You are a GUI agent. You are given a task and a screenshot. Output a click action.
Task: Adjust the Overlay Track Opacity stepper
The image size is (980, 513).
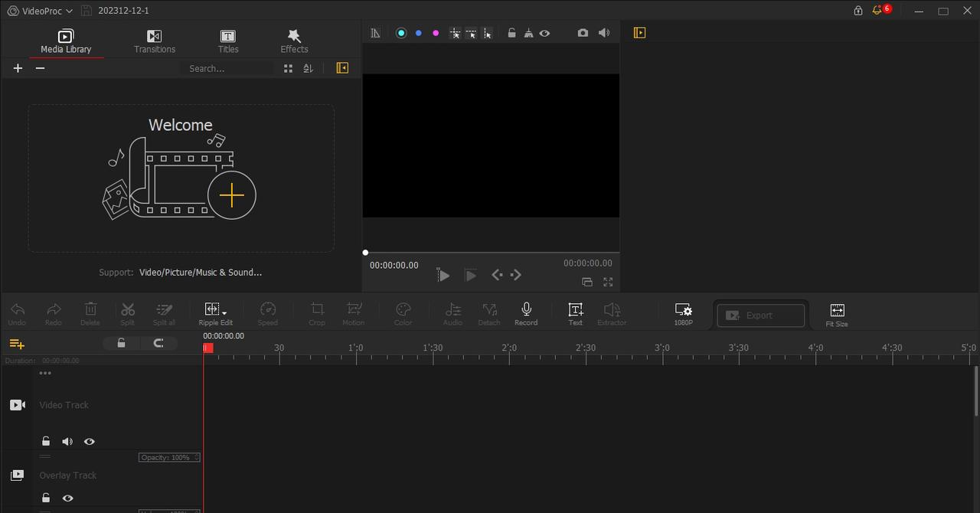[x=197, y=457]
